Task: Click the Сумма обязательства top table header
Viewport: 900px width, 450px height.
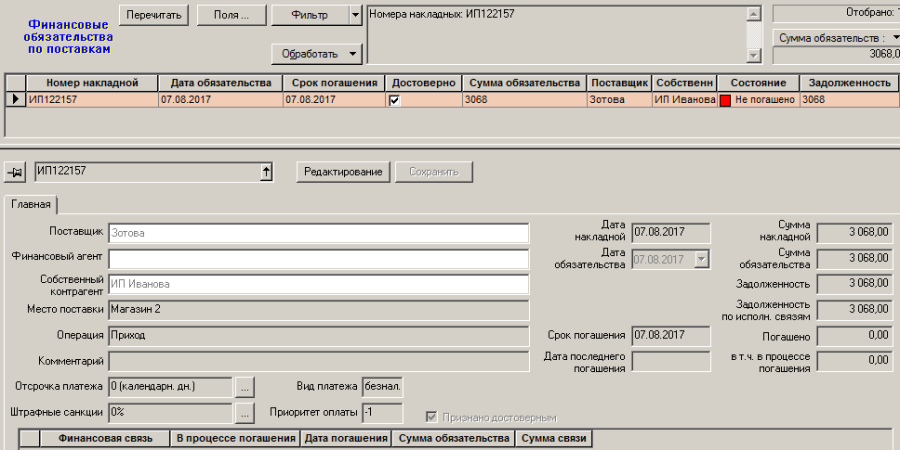Action: coord(525,83)
